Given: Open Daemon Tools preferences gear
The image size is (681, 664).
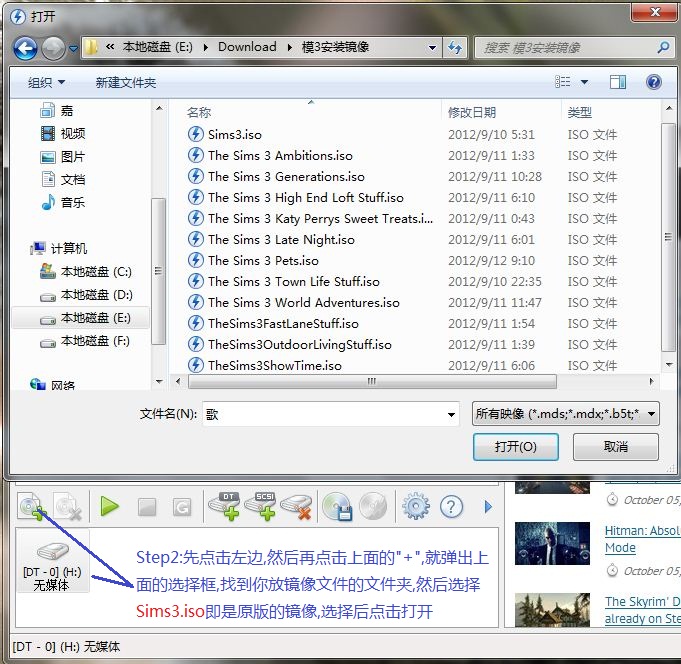Looking at the screenshot, I should [x=416, y=506].
